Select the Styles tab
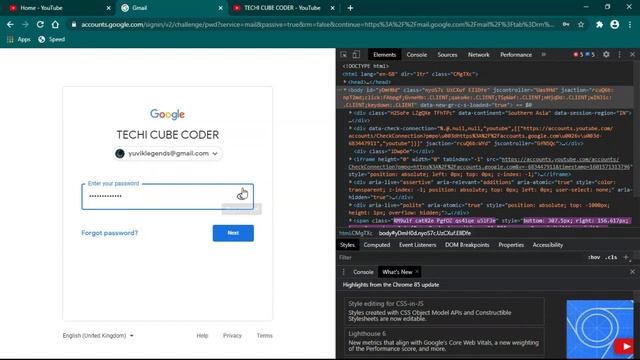This screenshot has height=360, width=640. (347, 245)
